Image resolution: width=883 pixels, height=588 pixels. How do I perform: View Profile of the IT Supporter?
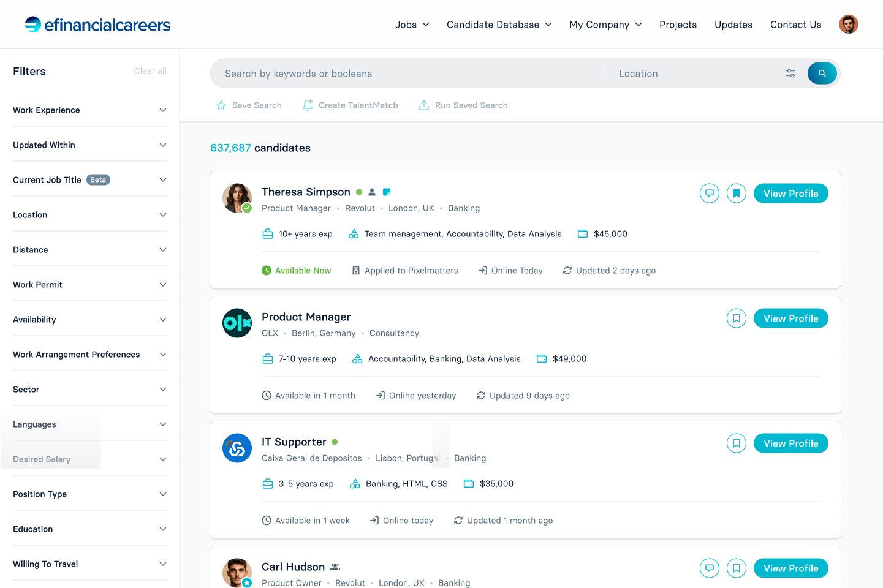pyautogui.click(x=790, y=443)
